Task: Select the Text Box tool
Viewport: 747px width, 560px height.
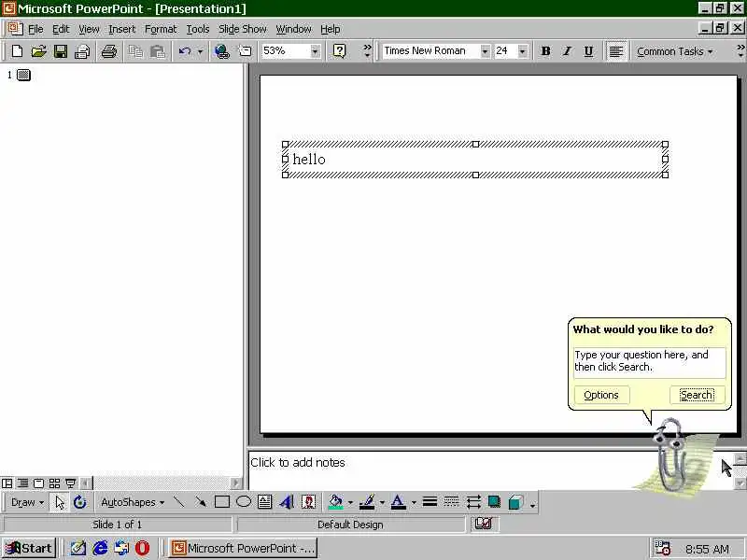Action: [x=265, y=502]
